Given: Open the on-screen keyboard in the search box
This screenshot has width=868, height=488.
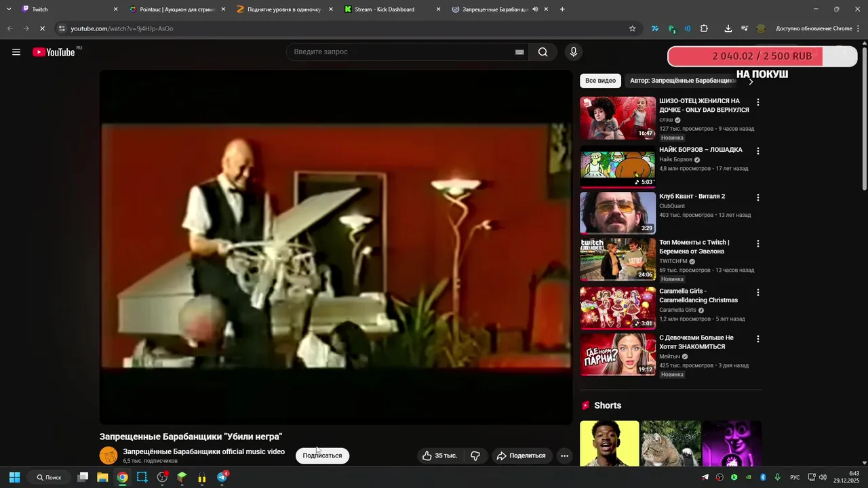Looking at the screenshot, I should (519, 52).
